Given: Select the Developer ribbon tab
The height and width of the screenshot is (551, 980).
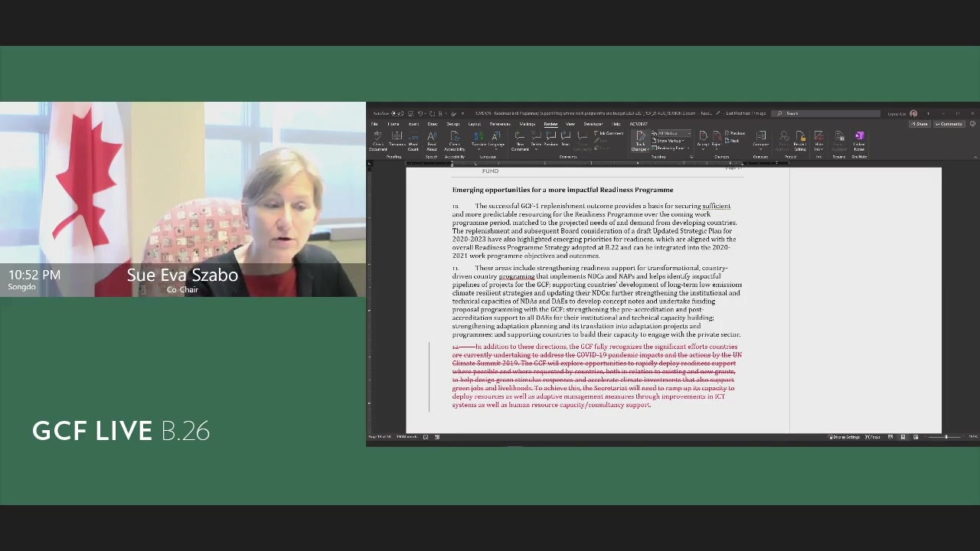Looking at the screenshot, I should click(593, 124).
